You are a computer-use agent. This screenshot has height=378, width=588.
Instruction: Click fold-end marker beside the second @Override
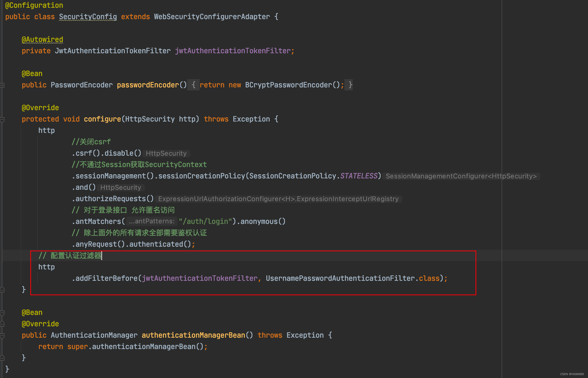(2, 324)
